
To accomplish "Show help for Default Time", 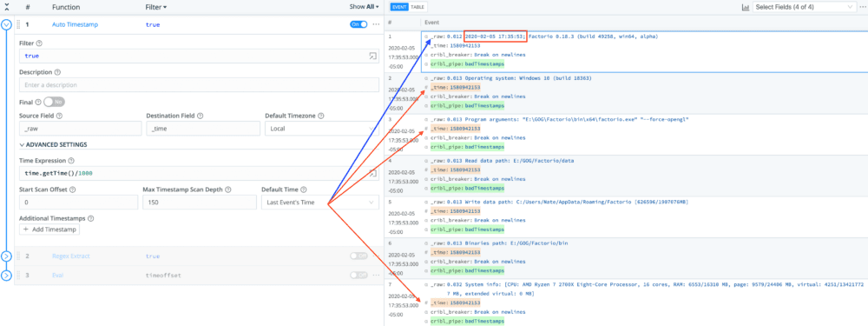I will coord(303,190).
